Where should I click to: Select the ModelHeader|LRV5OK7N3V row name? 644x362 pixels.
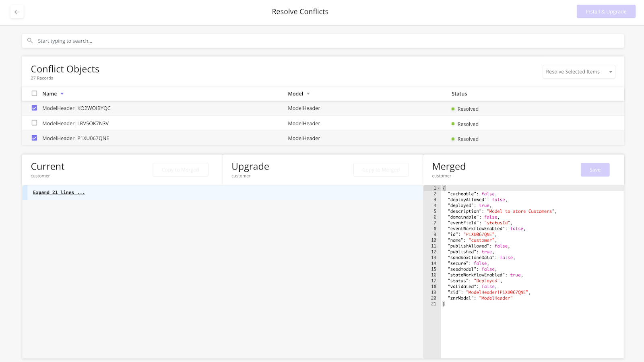75,123
